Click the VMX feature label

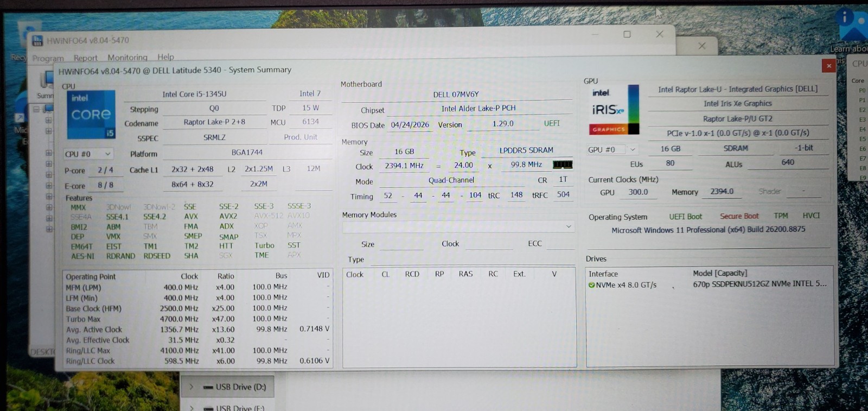[113, 236]
